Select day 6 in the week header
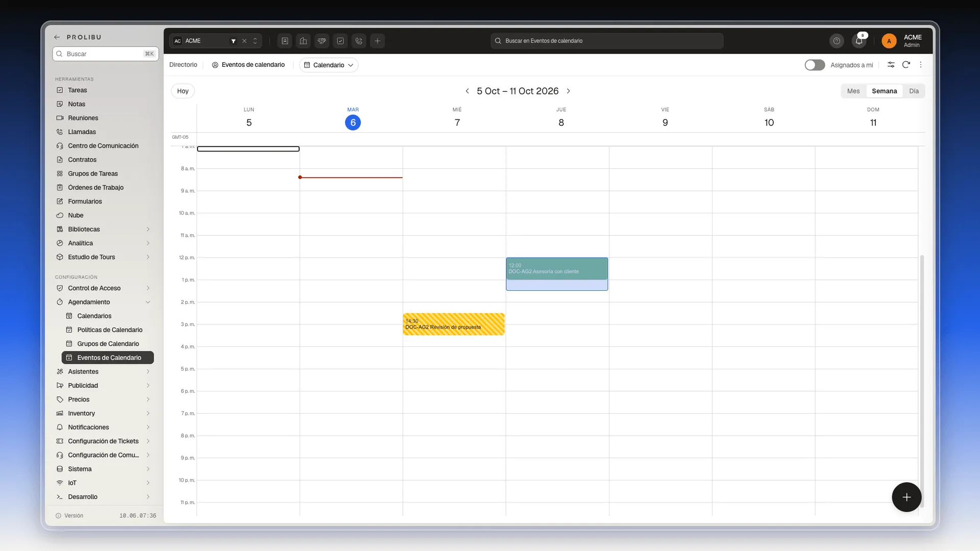The width and height of the screenshot is (980, 551). tap(353, 122)
